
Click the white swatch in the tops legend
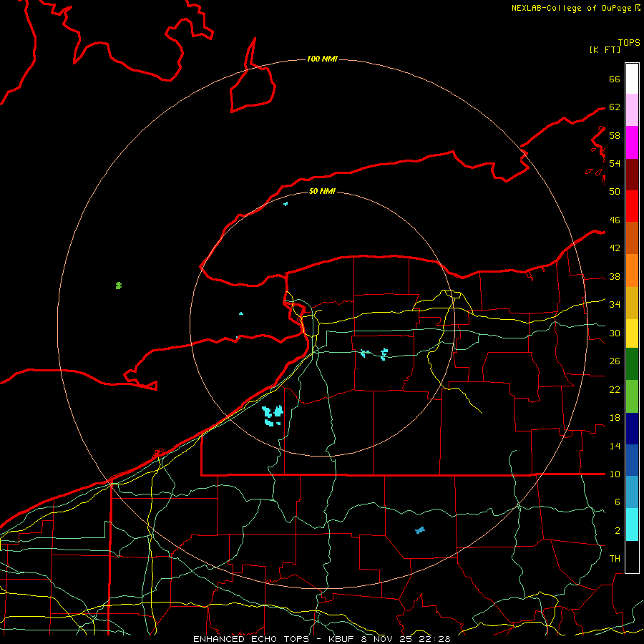point(632,79)
